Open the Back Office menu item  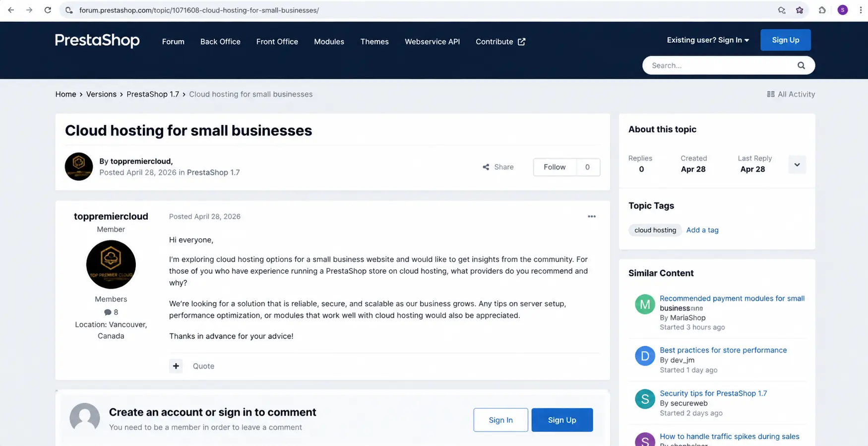click(220, 42)
